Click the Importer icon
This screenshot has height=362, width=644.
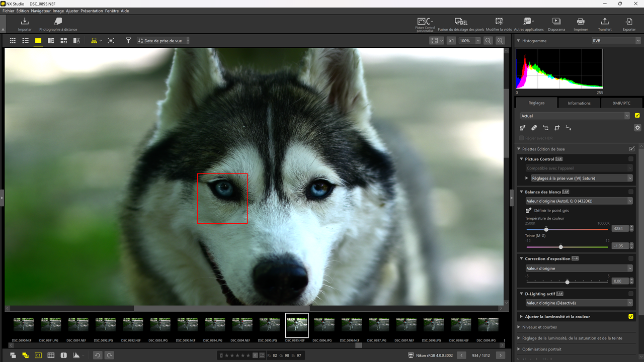(x=25, y=24)
